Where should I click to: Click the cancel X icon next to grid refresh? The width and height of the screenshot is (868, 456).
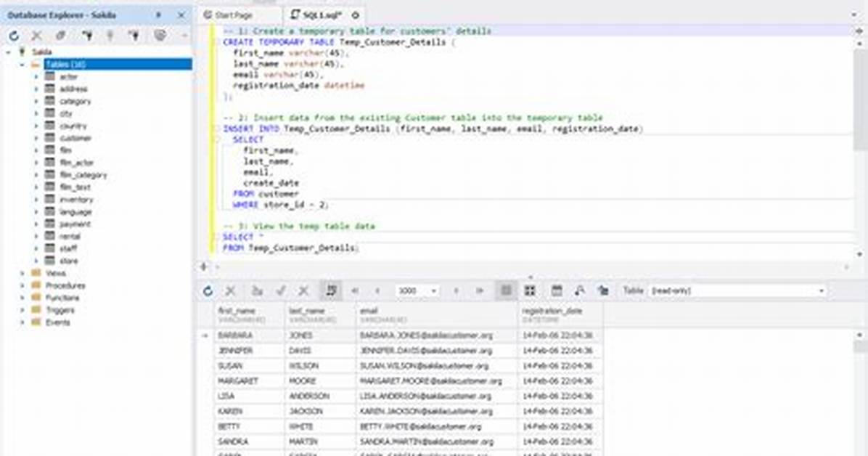click(230, 291)
